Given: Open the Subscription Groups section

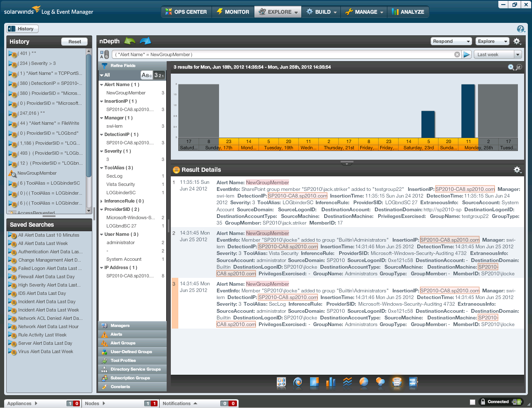Looking at the screenshot, I should click(132, 378).
